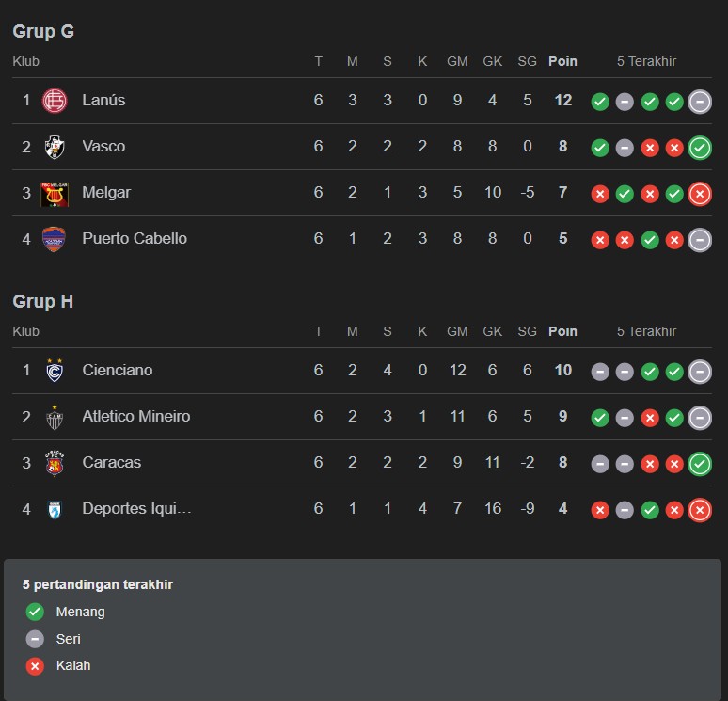Click the green Menang legend icon

click(x=35, y=613)
